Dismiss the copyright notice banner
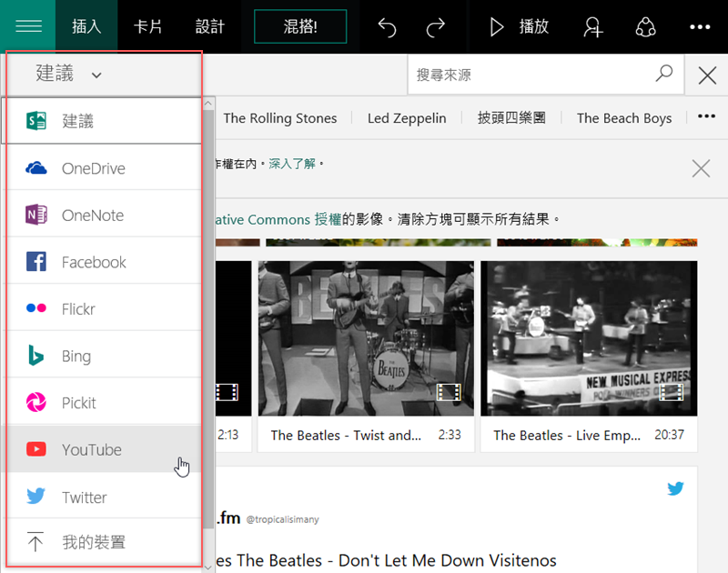 [701, 167]
